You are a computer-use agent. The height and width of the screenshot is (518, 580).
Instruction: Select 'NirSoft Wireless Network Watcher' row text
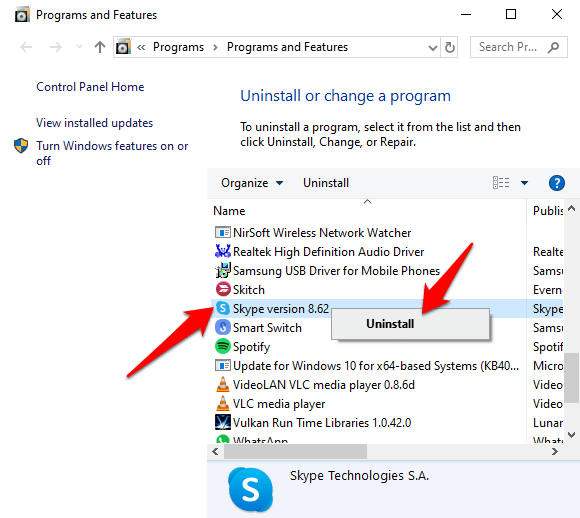(322, 233)
